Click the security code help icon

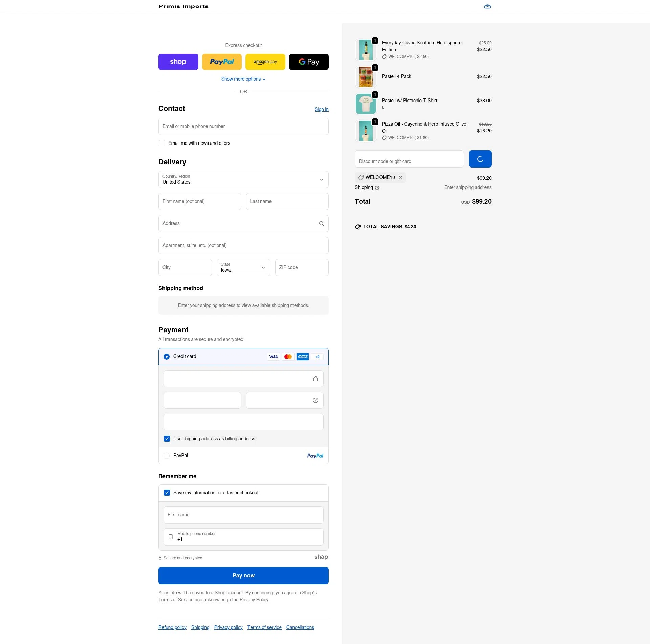click(315, 400)
